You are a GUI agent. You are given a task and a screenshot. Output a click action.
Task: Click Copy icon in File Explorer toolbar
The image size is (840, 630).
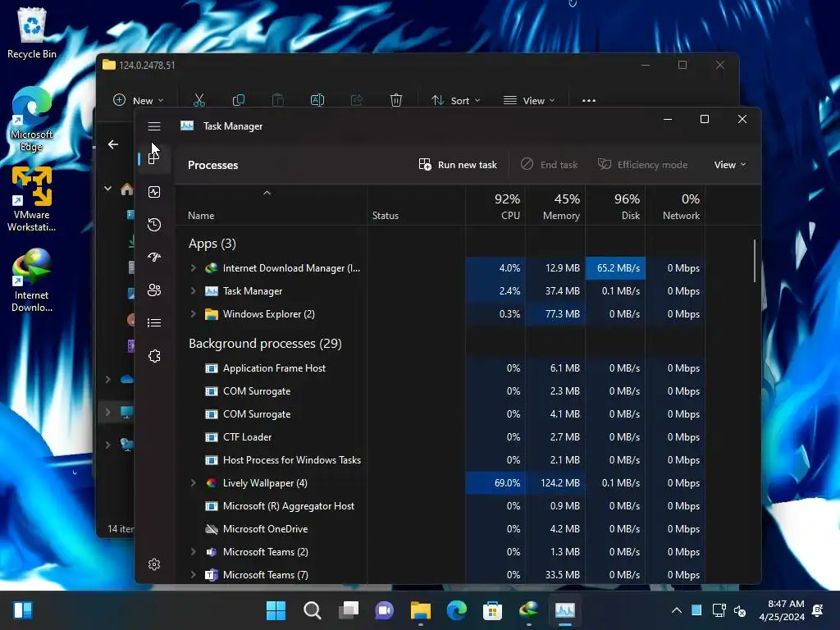(239, 100)
